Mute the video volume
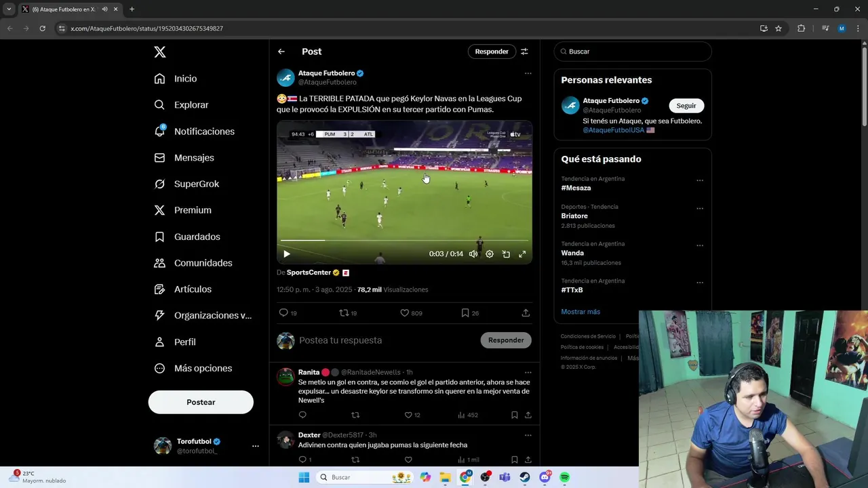This screenshot has width=868, height=488. [473, 254]
